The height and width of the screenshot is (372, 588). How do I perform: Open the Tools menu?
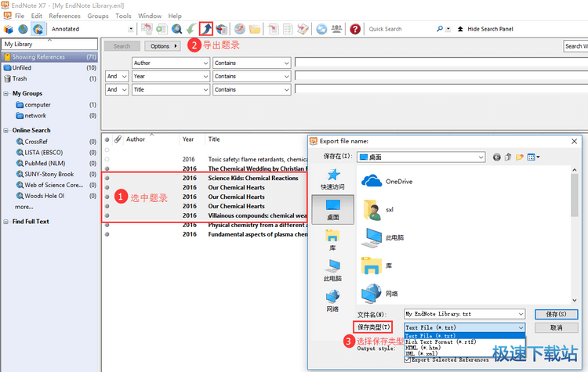coord(123,16)
